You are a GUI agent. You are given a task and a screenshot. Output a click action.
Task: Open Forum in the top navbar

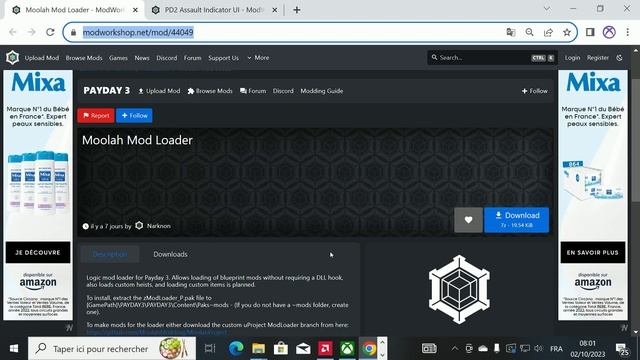point(192,58)
